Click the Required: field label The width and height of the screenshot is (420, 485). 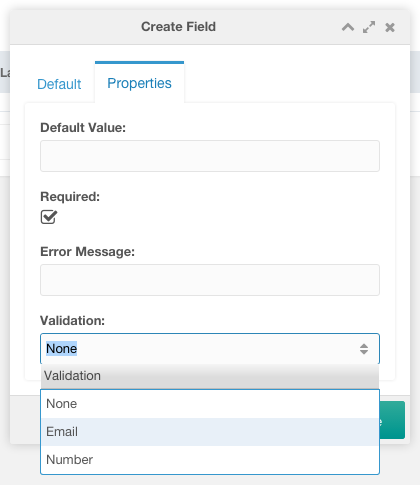70,197
